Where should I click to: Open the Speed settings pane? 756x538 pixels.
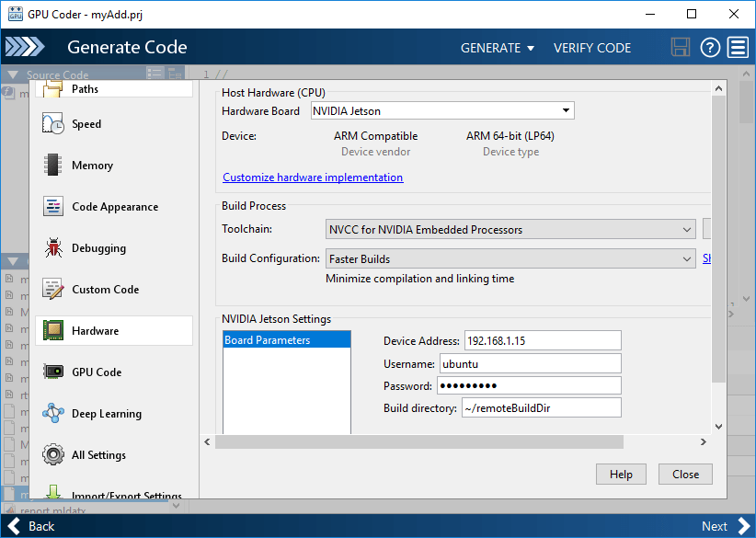tap(53, 123)
